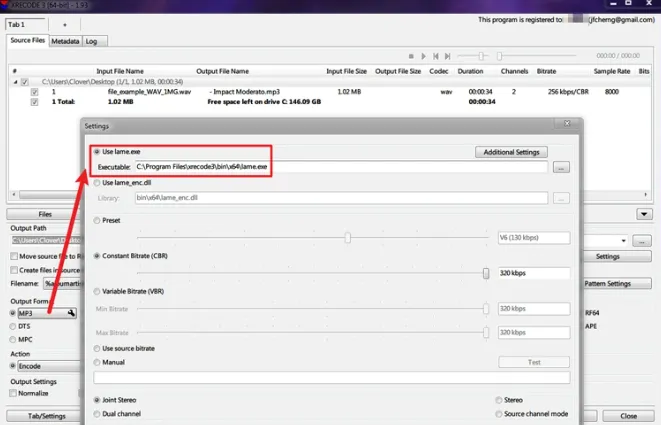Click the Executable path field
The width and height of the screenshot is (661, 425).
click(x=341, y=167)
